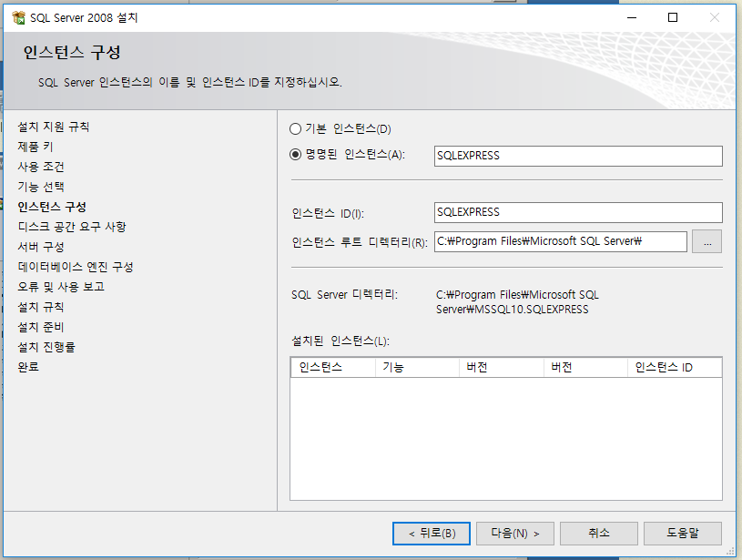The width and height of the screenshot is (742, 560).
Task: Select the 설치 진행률 step
Action: [x=46, y=347]
